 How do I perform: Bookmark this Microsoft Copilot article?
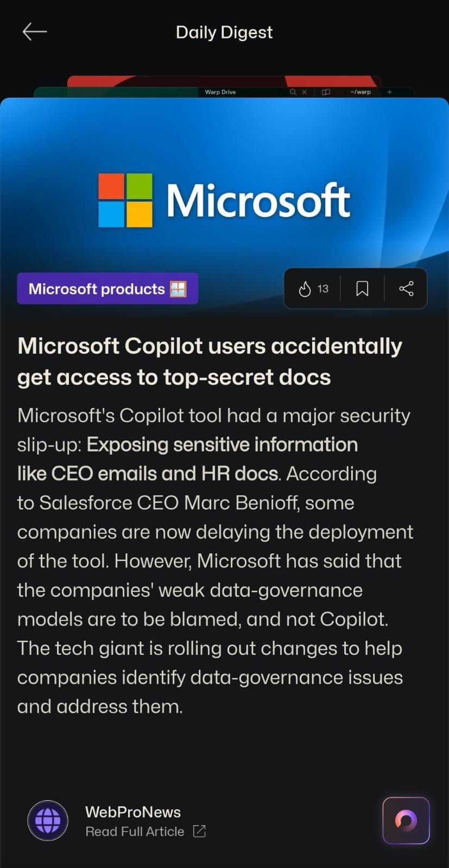362,289
